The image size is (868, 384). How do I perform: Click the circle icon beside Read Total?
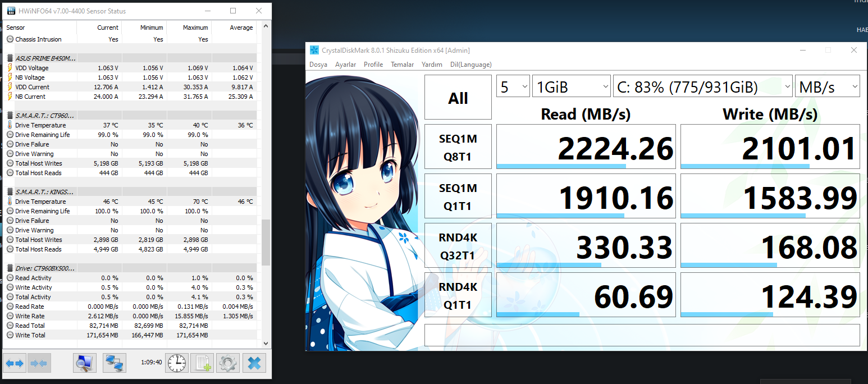10,326
